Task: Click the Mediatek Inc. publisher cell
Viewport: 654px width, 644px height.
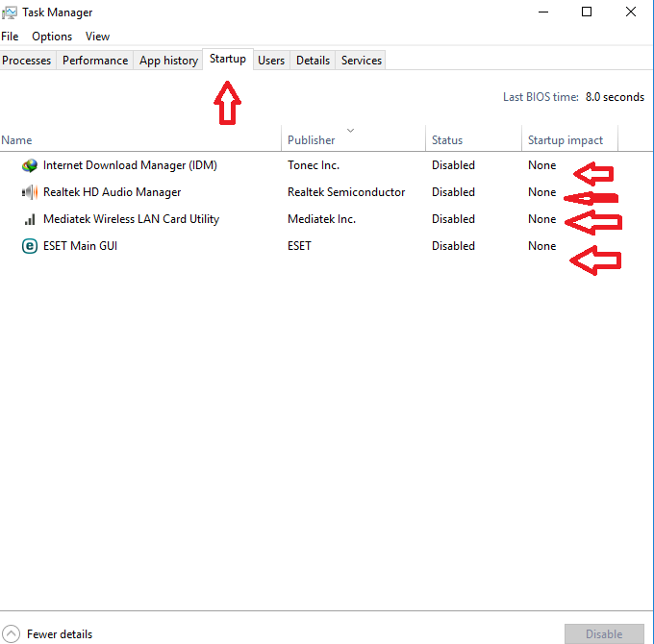Action: click(x=321, y=219)
